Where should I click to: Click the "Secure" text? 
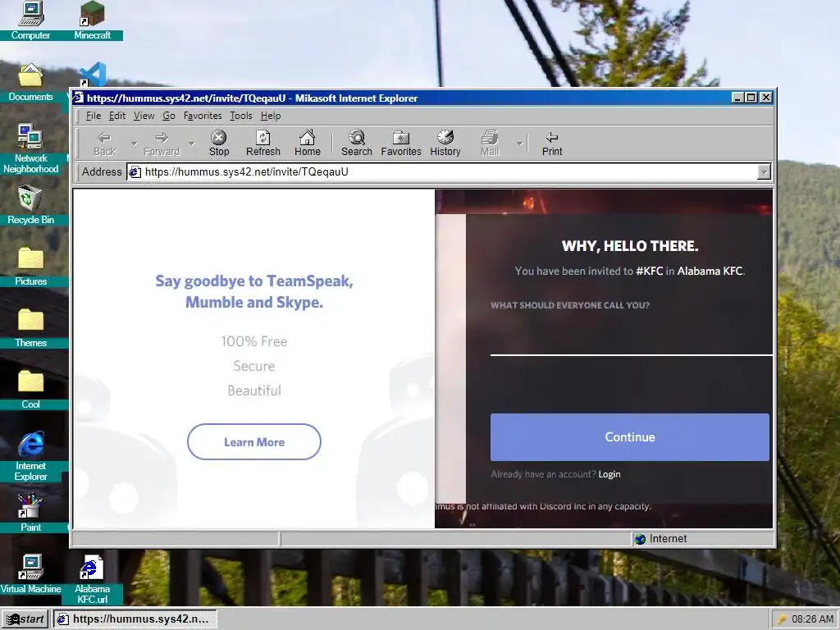pyautogui.click(x=254, y=366)
